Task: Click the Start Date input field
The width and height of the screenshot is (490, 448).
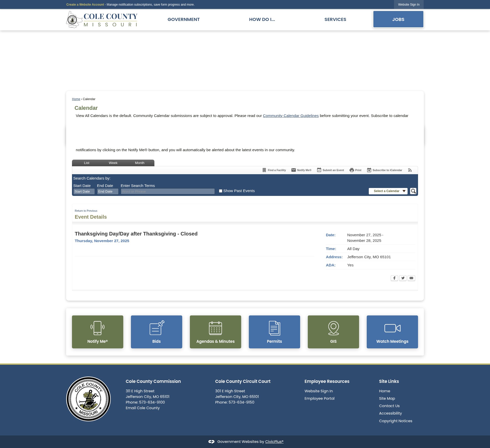Action: [x=84, y=192]
